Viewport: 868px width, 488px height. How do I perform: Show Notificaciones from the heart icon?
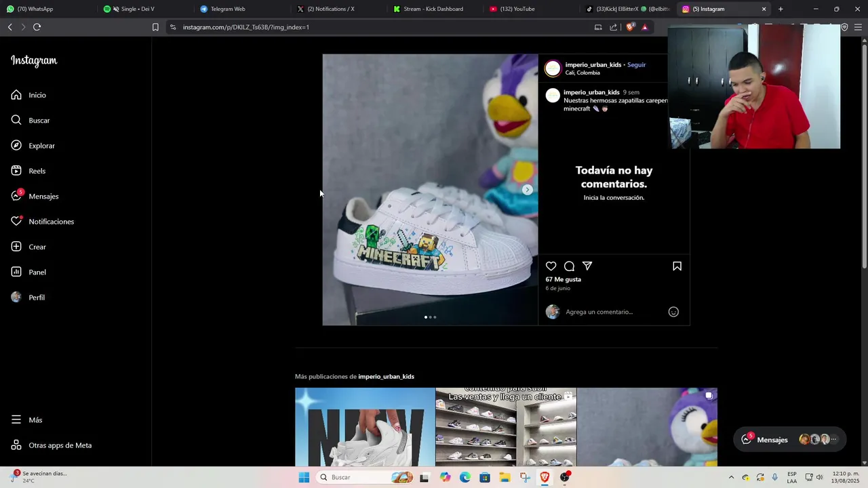point(42,222)
